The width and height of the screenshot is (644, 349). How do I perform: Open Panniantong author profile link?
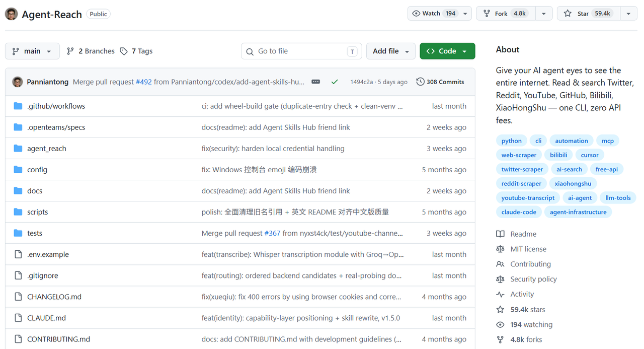[48, 82]
